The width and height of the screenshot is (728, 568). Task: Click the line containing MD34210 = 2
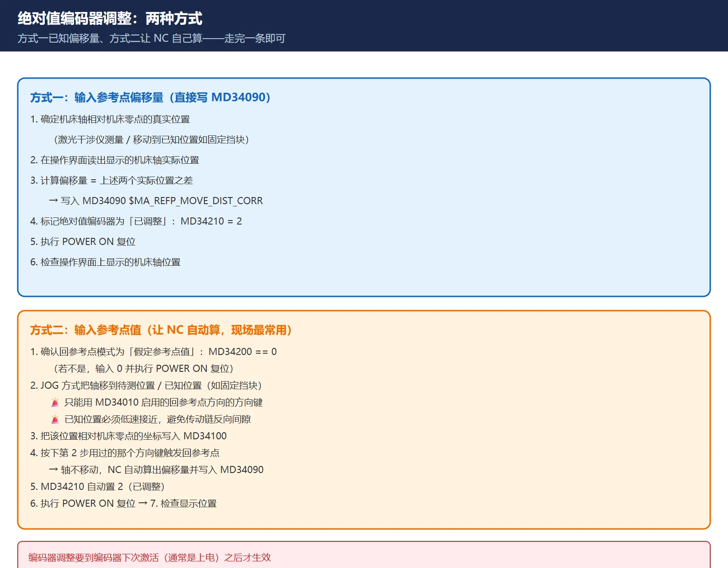click(x=136, y=221)
